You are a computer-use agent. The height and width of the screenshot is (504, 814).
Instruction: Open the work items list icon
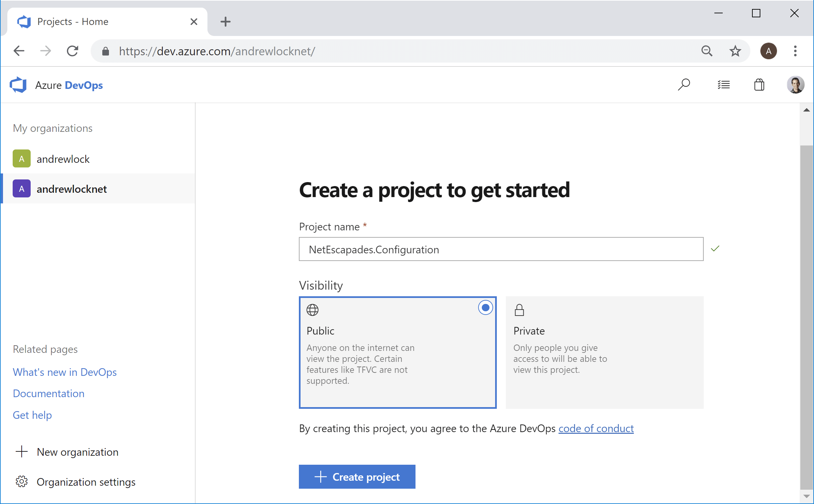point(724,85)
